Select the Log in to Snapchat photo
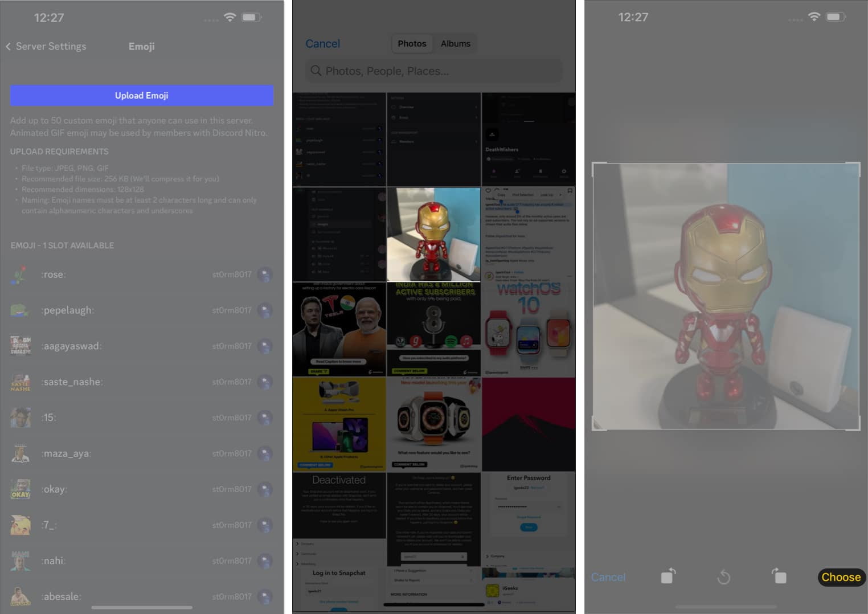Screen dimensions: 868x614 (x=339, y=590)
